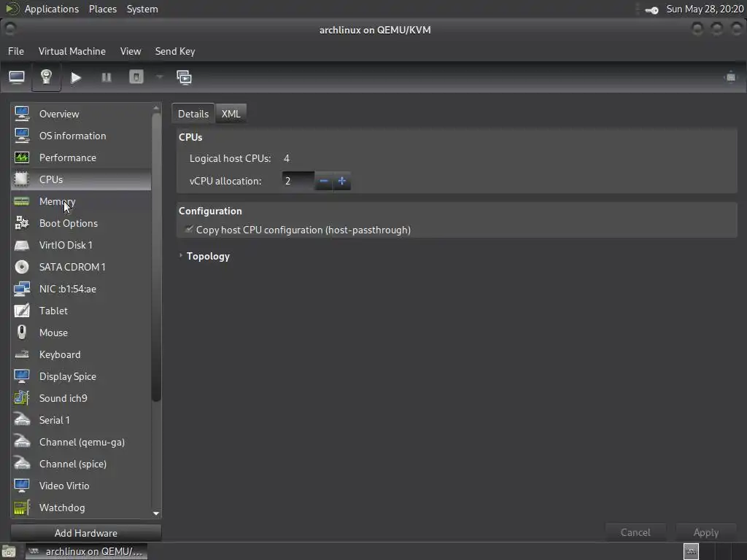The image size is (747, 560).
Task: Select VirtIO Disk 1
Action: (x=81, y=245)
